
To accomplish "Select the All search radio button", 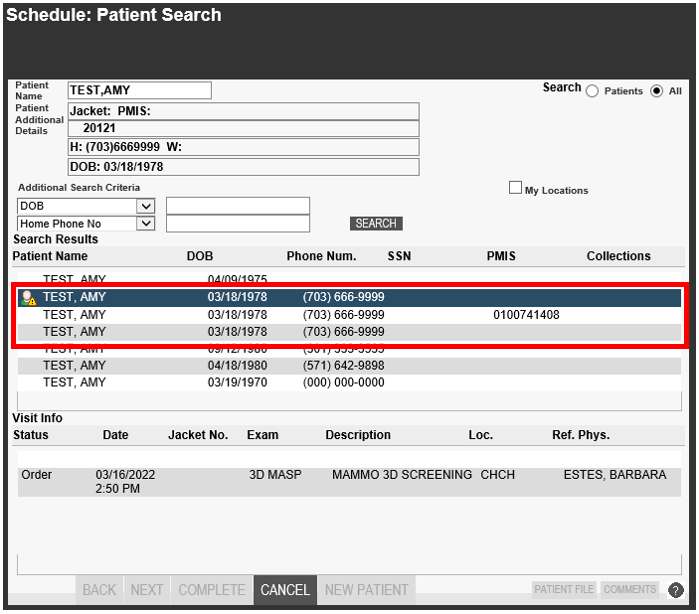I will 656,91.
